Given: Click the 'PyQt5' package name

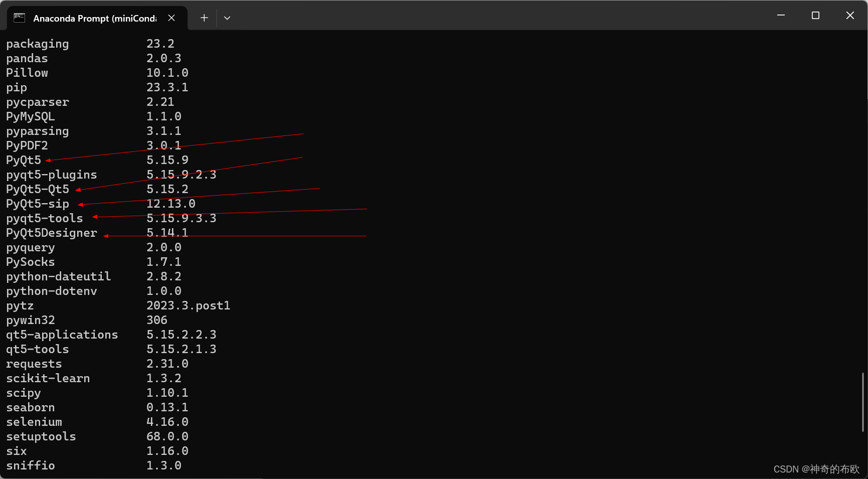Looking at the screenshot, I should click(24, 161).
